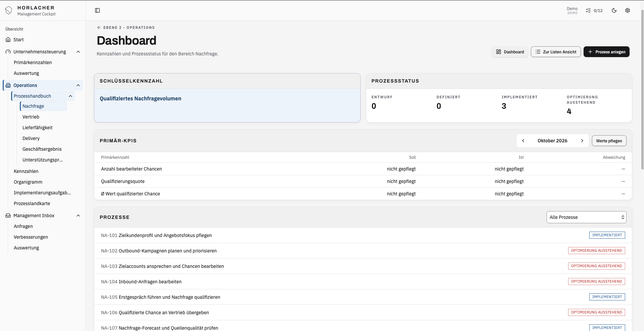Click the Unternehmenssteuerung gauge icon
The image size is (644, 331).
(8, 52)
